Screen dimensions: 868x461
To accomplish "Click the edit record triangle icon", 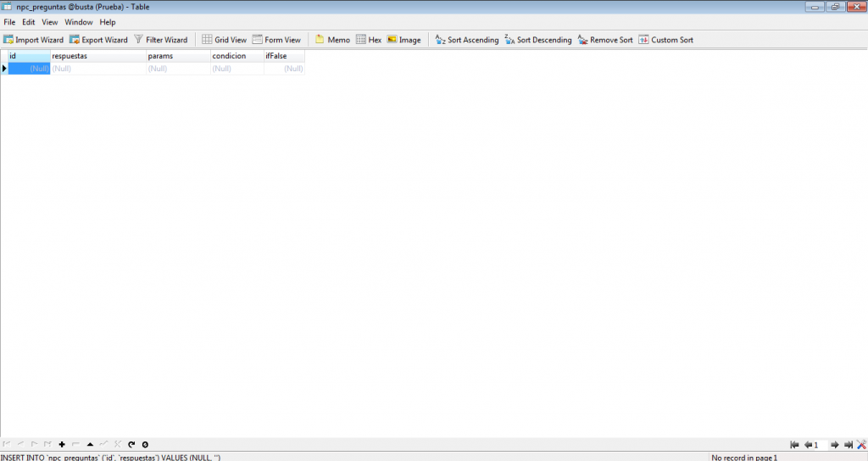I will [x=90, y=444].
